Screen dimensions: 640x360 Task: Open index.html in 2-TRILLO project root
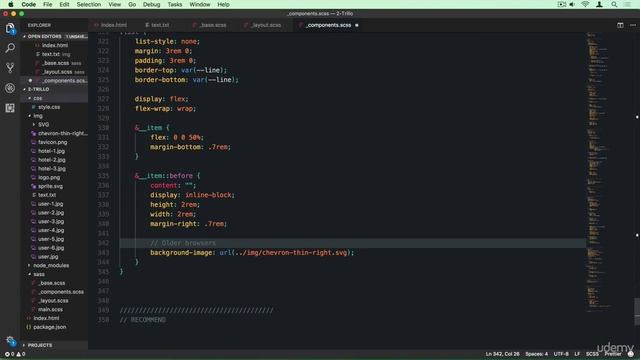46,318
